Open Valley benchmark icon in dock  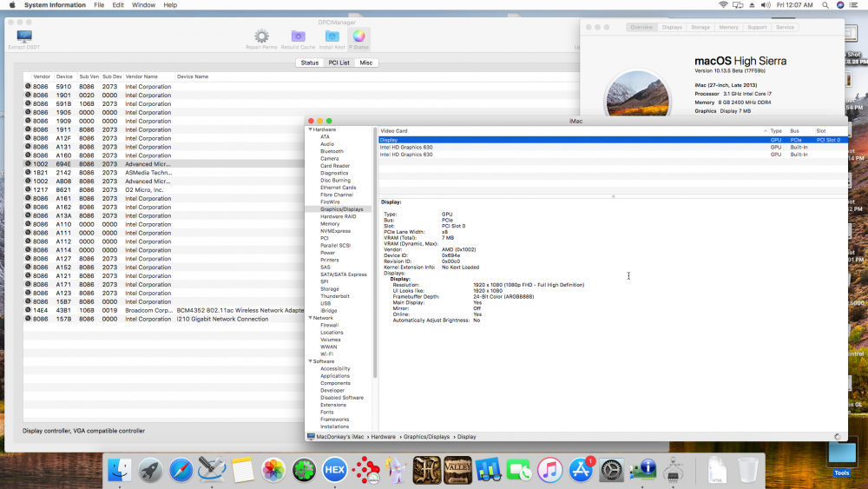pyautogui.click(x=457, y=470)
